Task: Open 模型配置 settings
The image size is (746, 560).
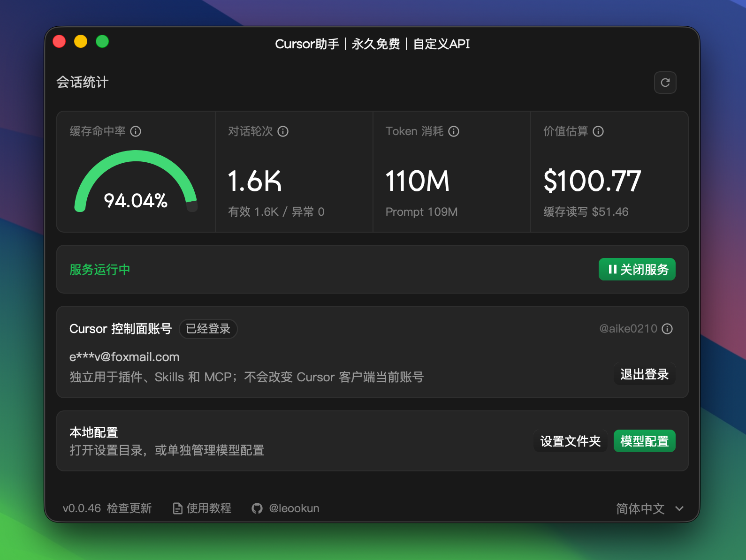Action: pos(644,441)
